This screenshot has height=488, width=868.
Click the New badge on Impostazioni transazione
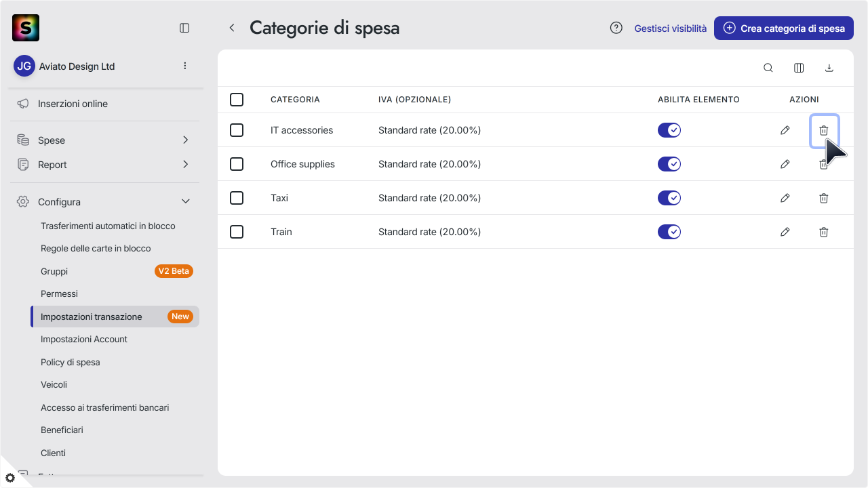pyautogui.click(x=180, y=317)
